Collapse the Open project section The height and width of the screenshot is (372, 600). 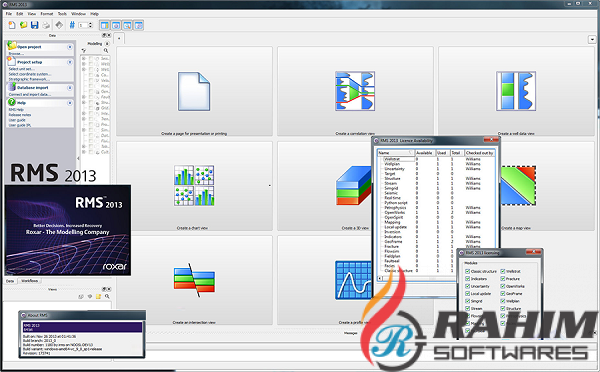70,47
